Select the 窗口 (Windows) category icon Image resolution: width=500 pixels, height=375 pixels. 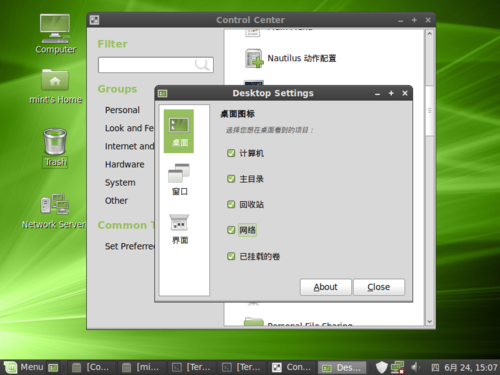[179, 179]
